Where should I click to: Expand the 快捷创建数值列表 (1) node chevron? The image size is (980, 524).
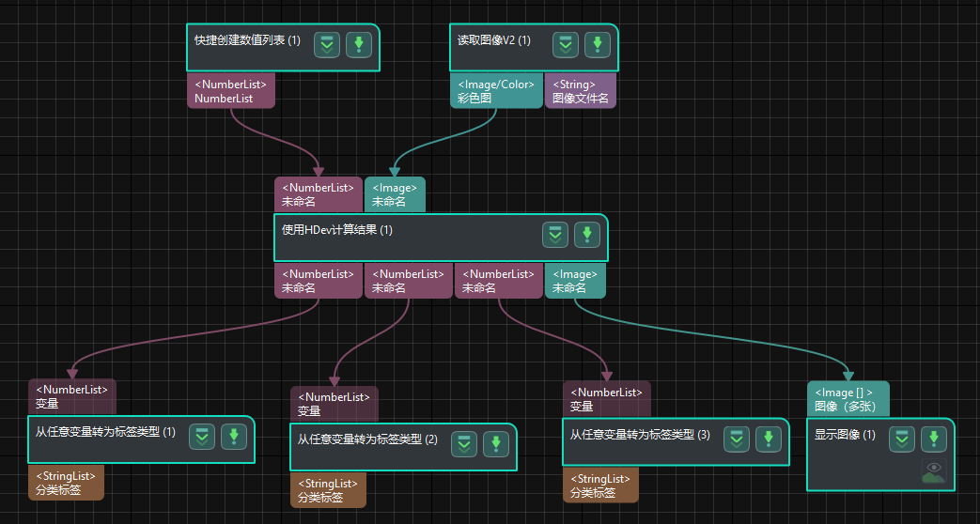(x=327, y=44)
